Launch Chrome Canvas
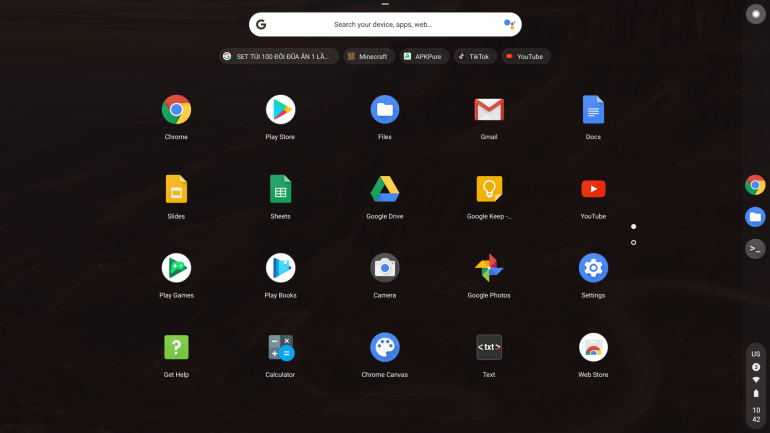This screenshot has width=770, height=433. click(385, 348)
